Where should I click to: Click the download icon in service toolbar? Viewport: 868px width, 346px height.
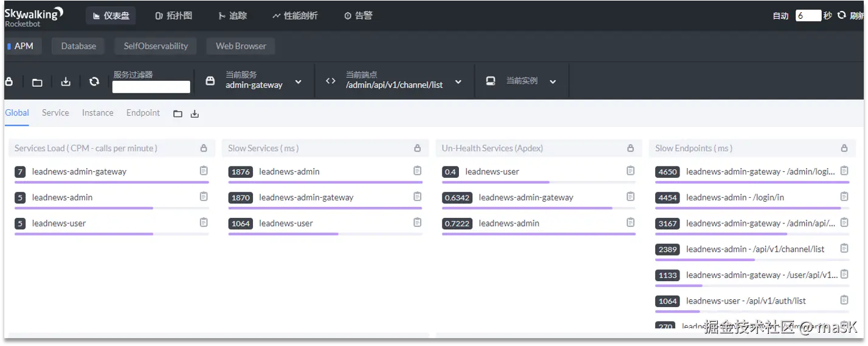66,81
